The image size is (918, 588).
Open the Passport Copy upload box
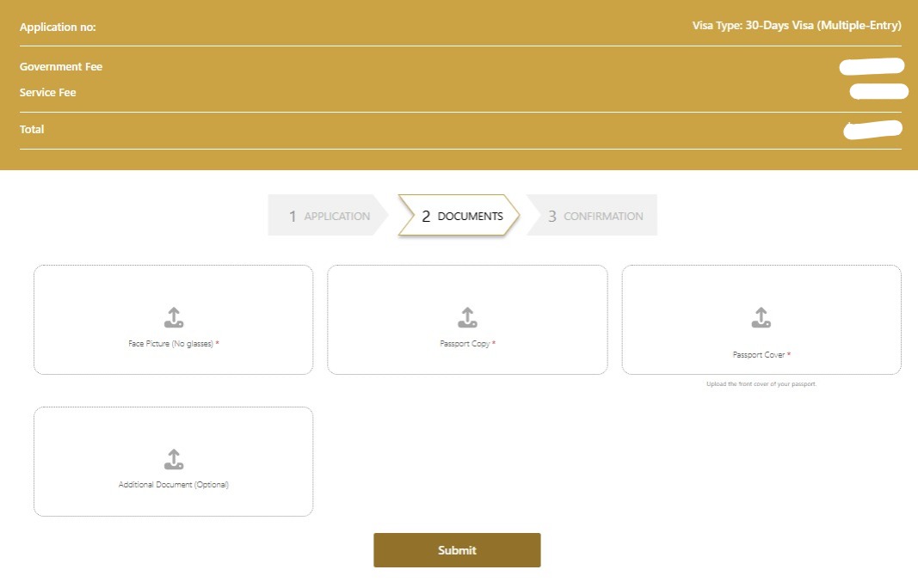point(467,319)
